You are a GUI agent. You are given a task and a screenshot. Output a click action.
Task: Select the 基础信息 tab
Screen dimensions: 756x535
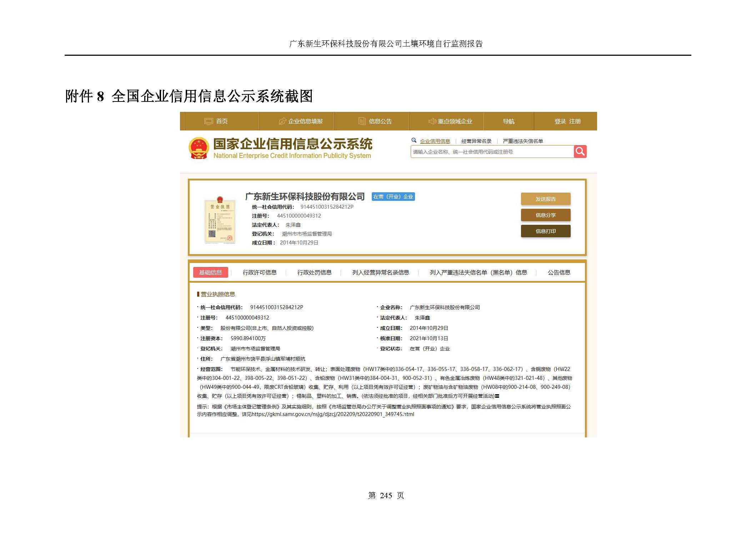click(x=210, y=272)
